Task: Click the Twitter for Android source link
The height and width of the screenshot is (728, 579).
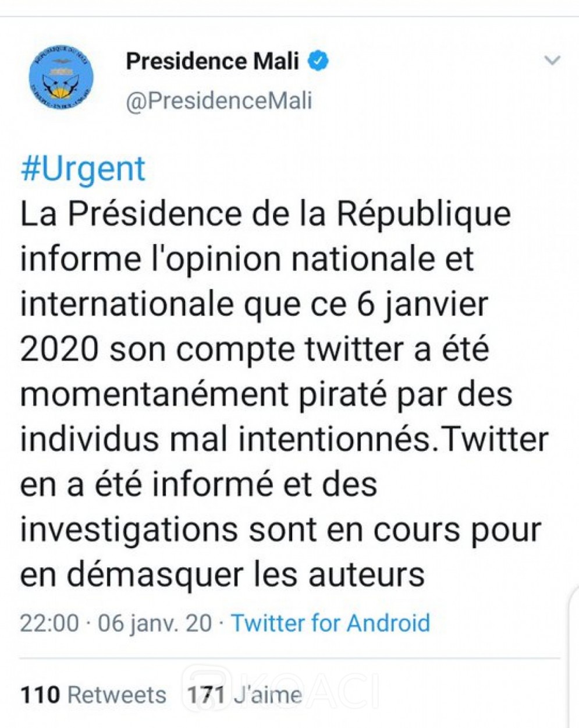Action: (331, 623)
